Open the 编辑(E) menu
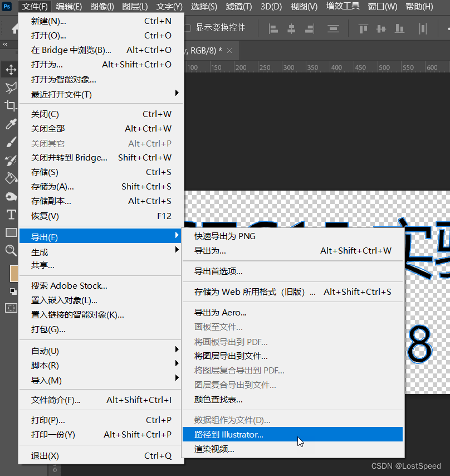 pos(69,6)
